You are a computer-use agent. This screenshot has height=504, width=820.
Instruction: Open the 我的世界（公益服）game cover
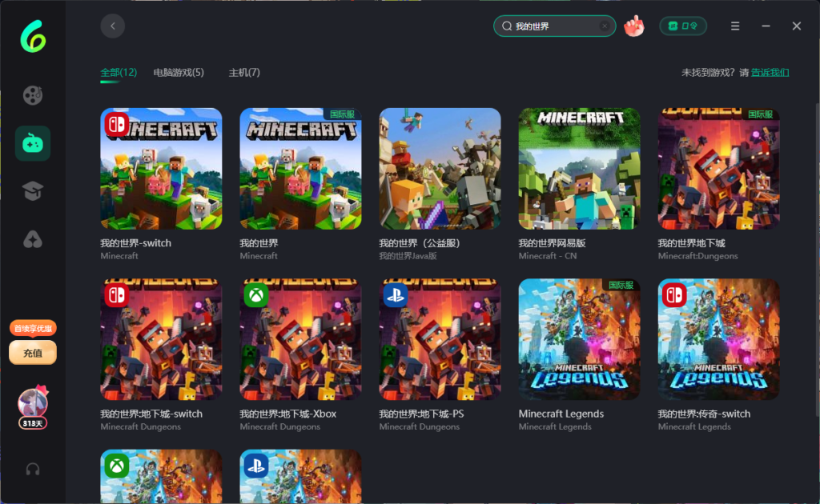pyautogui.click(x=440, y=169)
